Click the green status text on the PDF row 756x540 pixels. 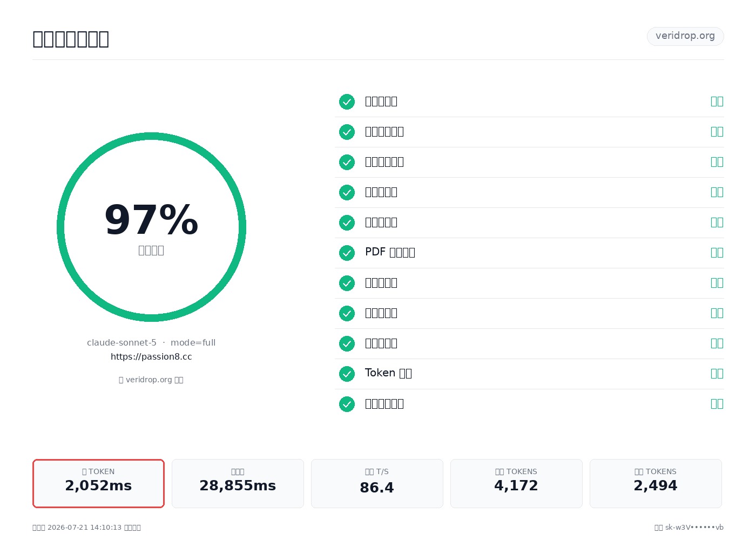click(x=717, y=252)
